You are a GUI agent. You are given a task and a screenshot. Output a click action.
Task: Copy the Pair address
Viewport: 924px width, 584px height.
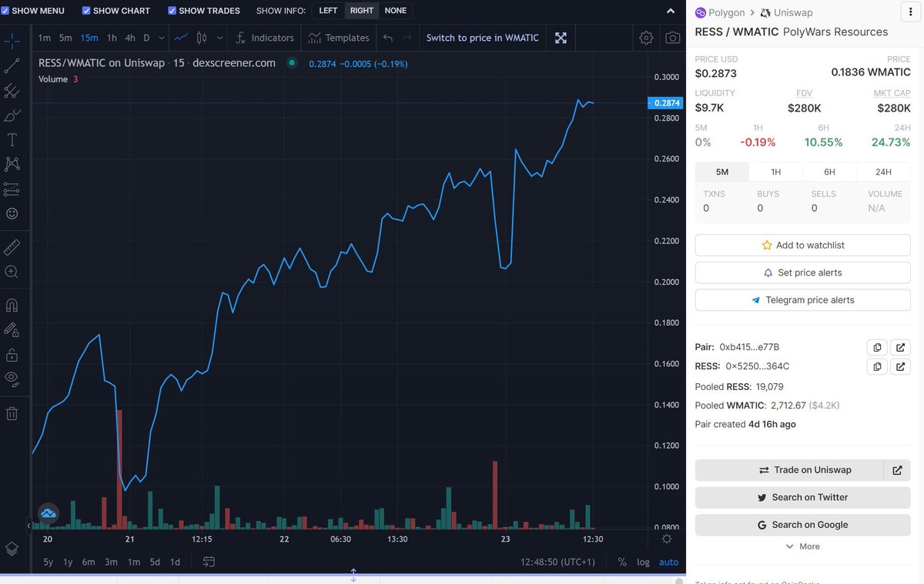[877, 347]
